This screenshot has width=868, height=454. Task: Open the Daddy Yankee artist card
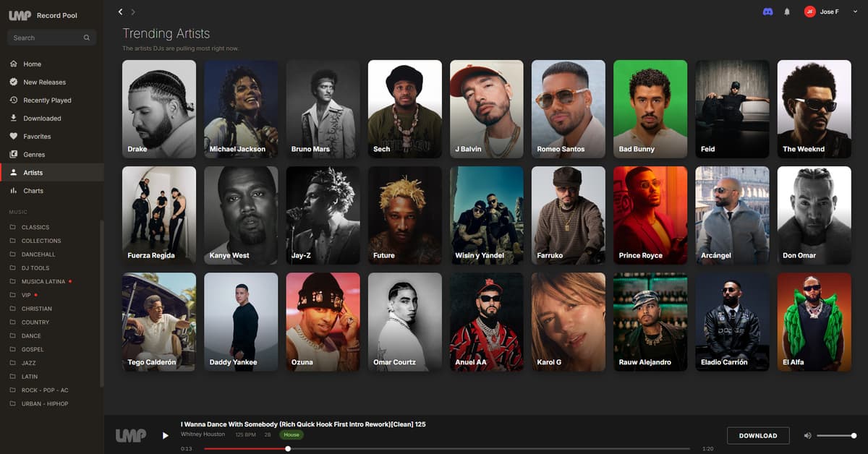click(x=241, y=322)
